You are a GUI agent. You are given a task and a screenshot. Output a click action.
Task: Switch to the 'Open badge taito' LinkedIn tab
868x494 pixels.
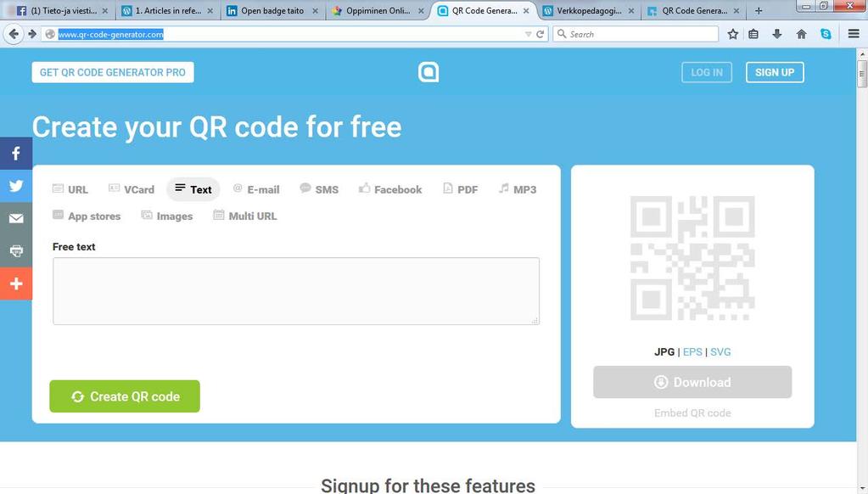(x=272, y=10)
